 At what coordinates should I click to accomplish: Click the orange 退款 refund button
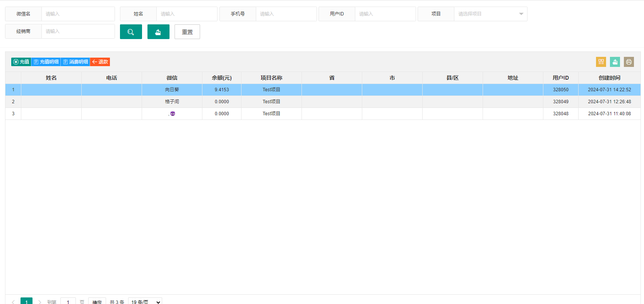(x=100, y=62)
